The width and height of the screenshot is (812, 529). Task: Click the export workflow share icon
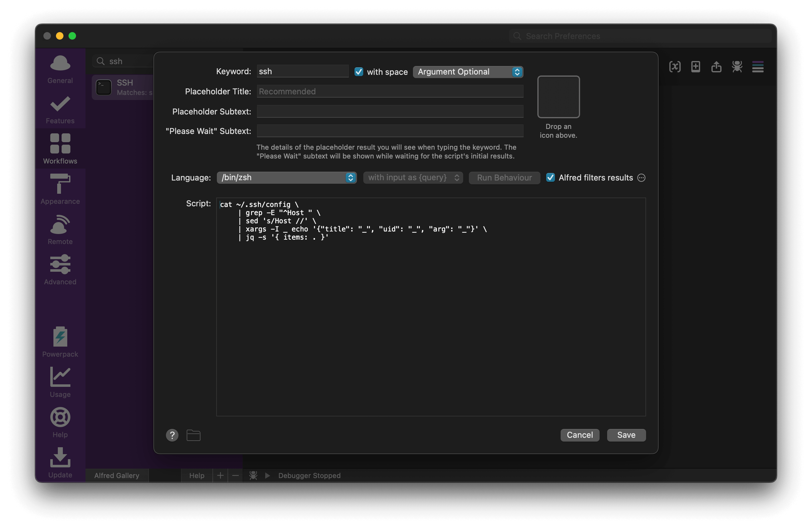(716, 67)
